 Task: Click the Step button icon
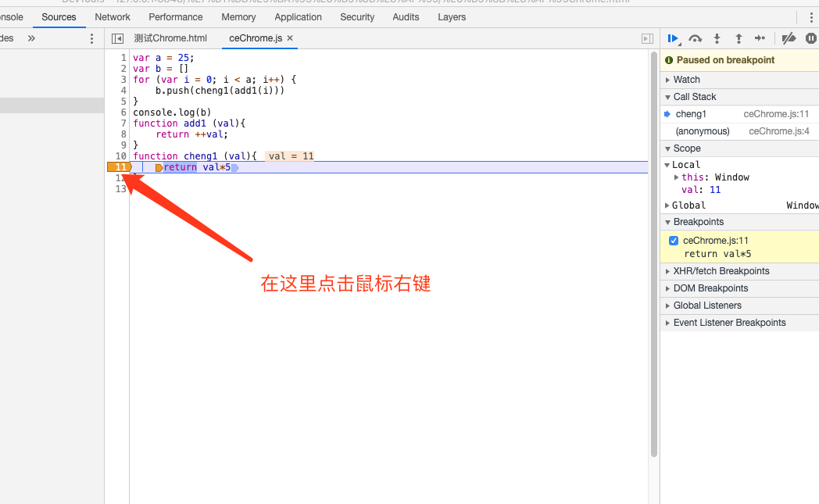point(760,38)
